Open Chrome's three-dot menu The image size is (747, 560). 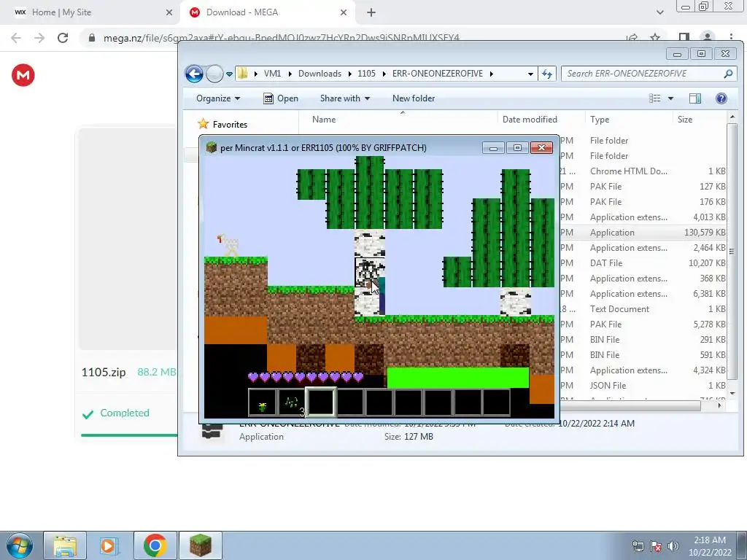[x=731, y=38]
